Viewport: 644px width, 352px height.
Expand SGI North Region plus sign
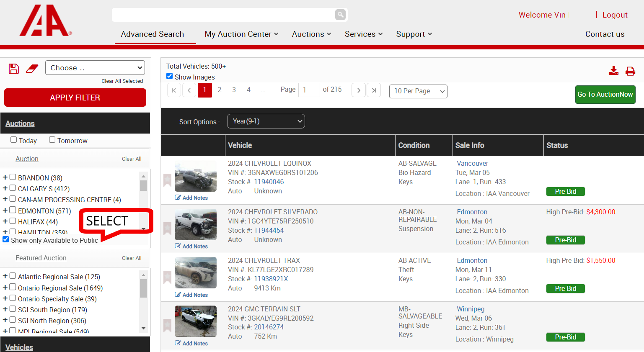point(5,320)
